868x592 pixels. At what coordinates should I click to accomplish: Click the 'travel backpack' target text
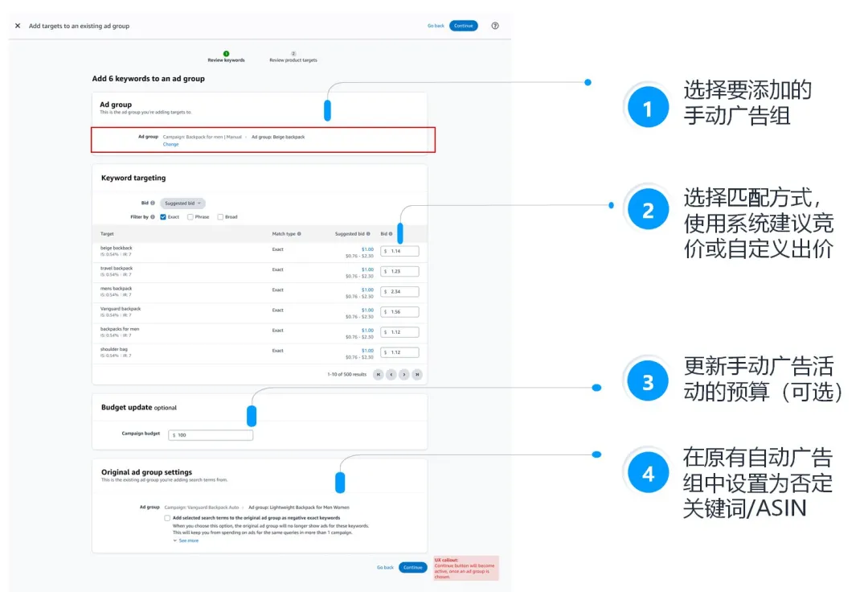(117, 268)
